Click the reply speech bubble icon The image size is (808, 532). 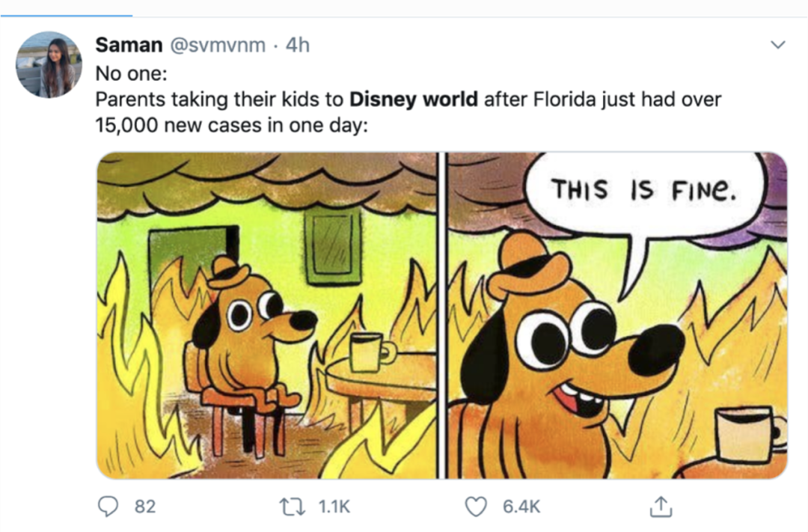point(108,507)
